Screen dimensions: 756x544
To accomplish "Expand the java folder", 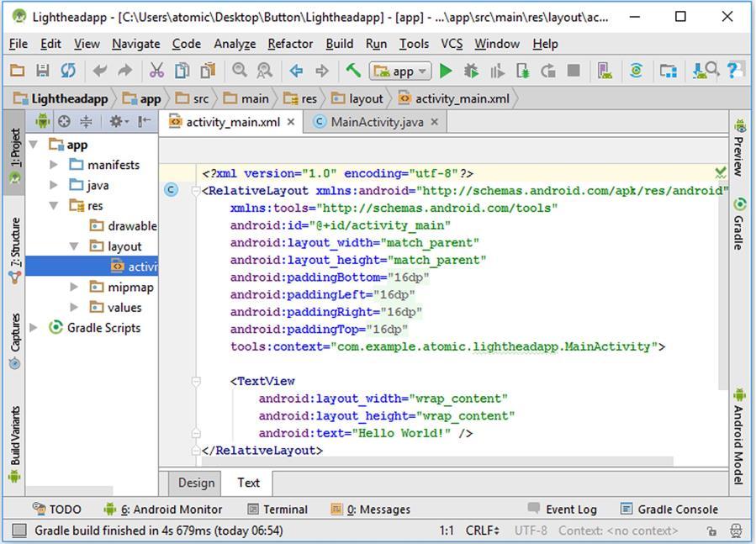I will tap(54, 185).
